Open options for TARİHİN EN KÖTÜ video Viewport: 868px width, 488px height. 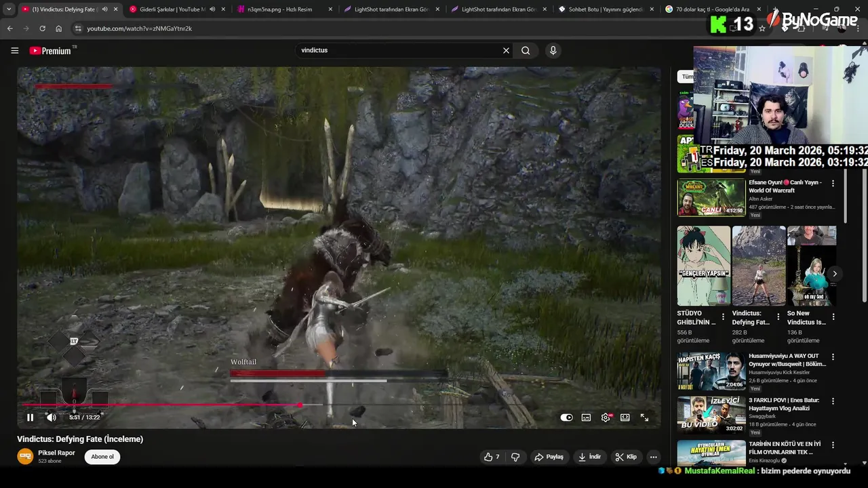(833, 445)
